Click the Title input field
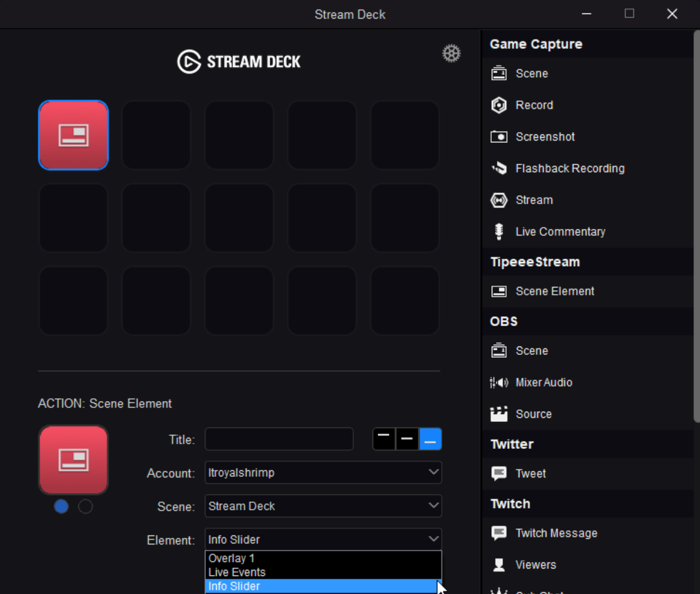Image resolution: width=700 pixels, height=594 pixels. tap(279, 439)
